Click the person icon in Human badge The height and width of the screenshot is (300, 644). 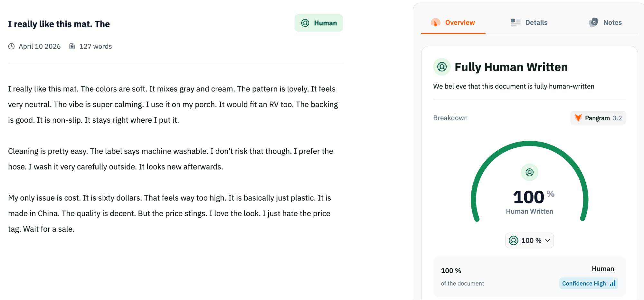point(305,23)
